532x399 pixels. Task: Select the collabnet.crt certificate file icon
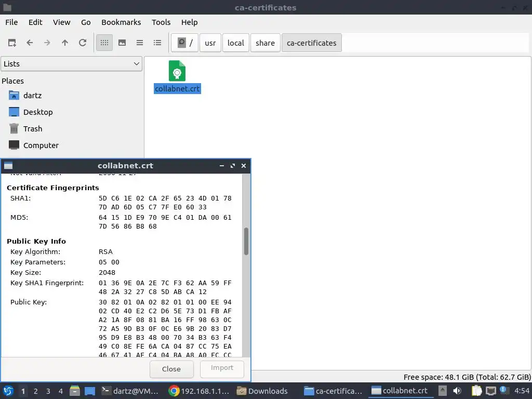[177, 71]
